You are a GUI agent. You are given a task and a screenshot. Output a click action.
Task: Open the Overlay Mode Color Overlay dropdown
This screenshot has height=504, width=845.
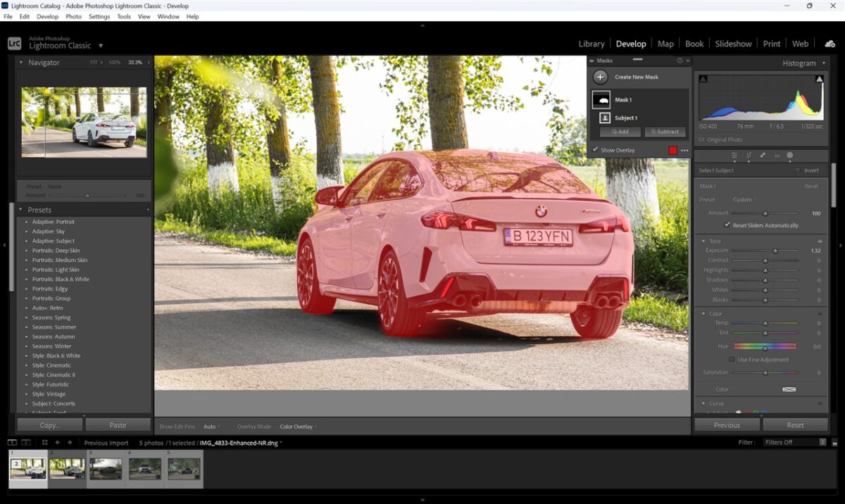click(297, 427)
